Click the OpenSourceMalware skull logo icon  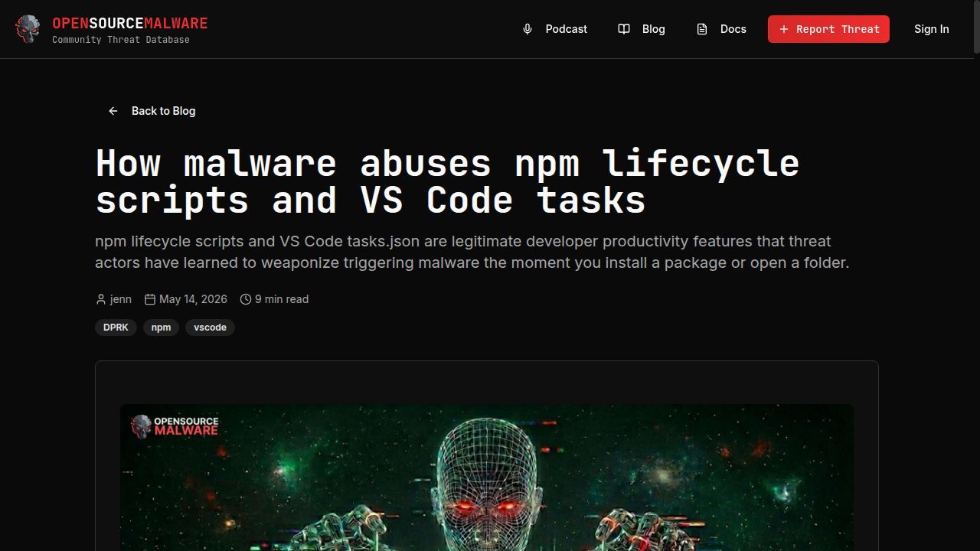tap(28, 29)
